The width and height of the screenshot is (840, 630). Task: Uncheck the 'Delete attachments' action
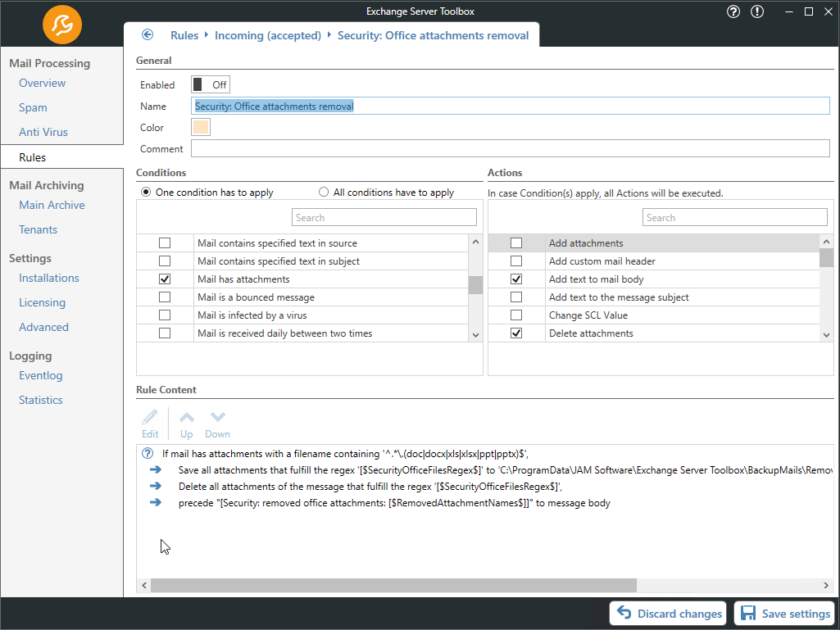coord(515,333)
